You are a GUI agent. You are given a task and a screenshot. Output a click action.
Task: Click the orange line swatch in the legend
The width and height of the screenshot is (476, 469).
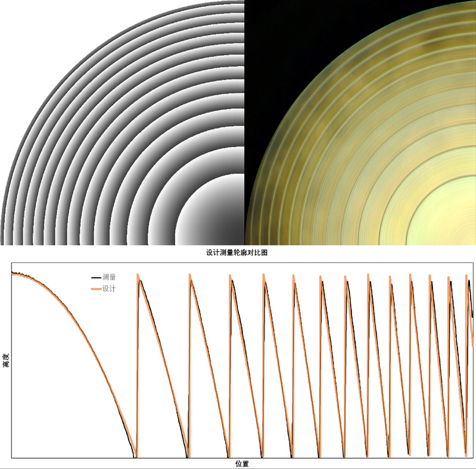point(95,289)
